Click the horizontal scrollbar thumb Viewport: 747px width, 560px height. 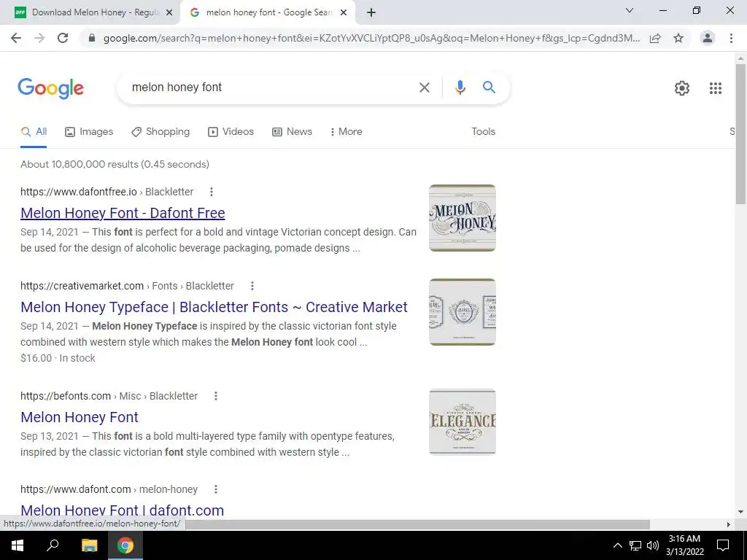pyautogui.click(x=417, y=525)
